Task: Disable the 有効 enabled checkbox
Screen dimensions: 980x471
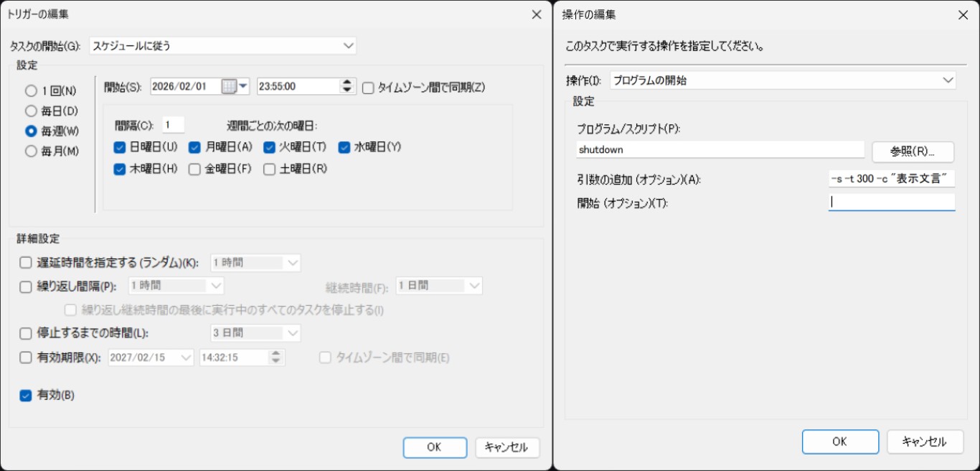Action: [x=25, y=395]
